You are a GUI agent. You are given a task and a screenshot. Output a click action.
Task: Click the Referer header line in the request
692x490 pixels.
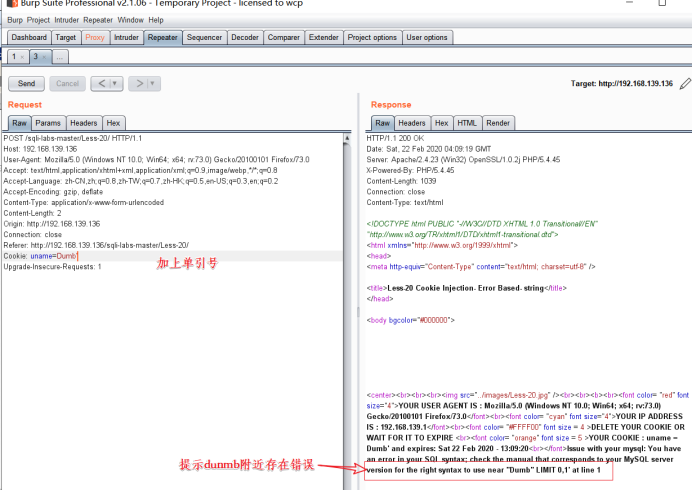96,245
